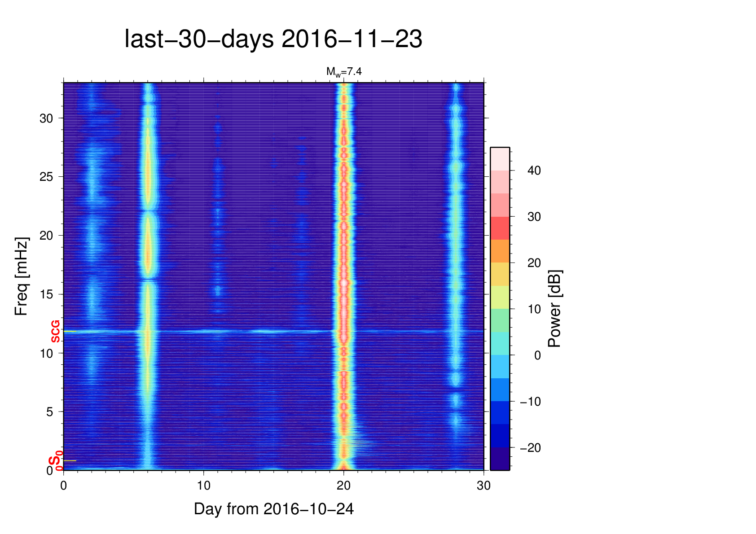Click the y-axis tick label 25

[x=46, y=177]
